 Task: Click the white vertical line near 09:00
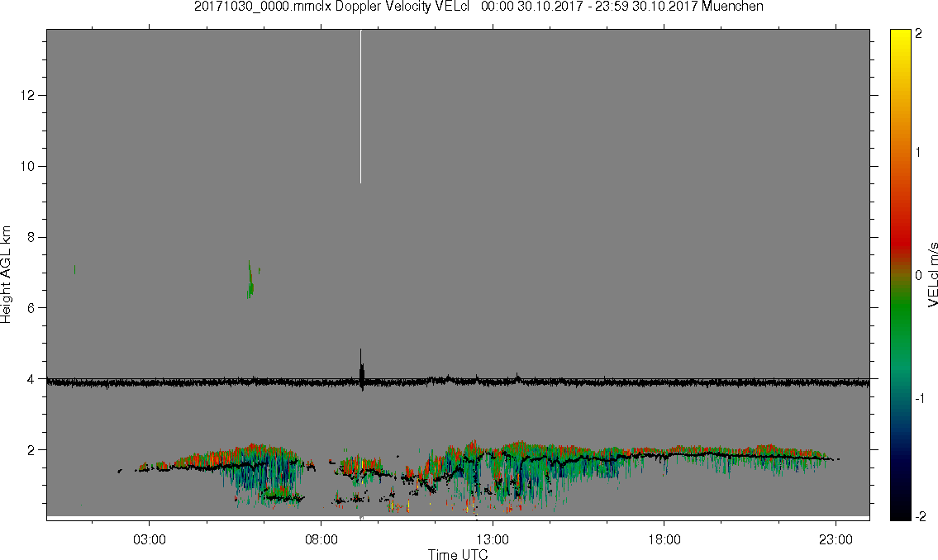pyautogui.click(x=360, y=107)
